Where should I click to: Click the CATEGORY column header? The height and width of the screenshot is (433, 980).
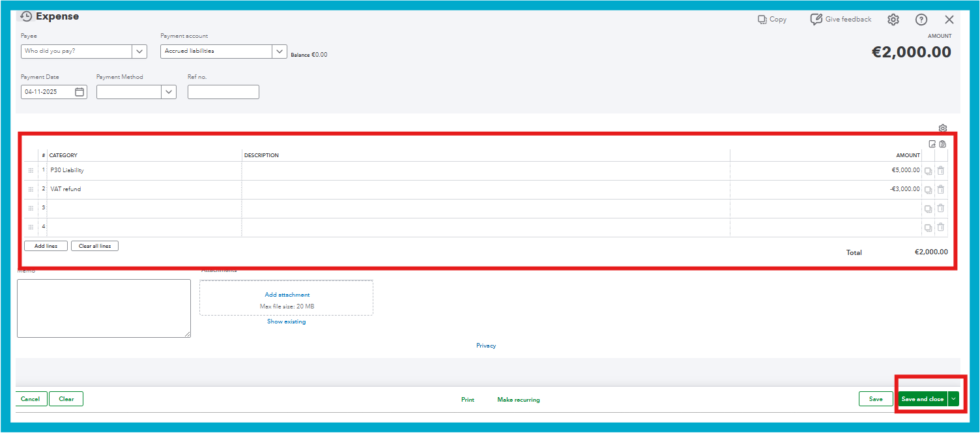point(63,155)
